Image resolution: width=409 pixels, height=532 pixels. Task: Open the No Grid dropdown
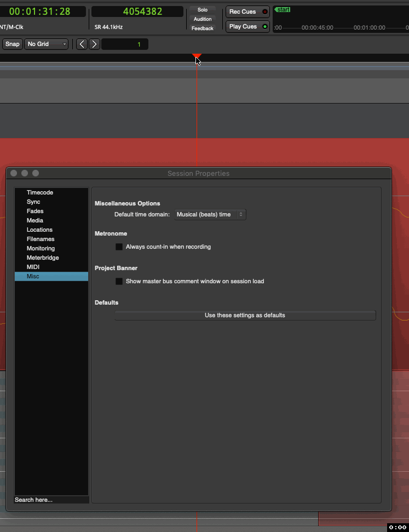(x=47, y=44)
